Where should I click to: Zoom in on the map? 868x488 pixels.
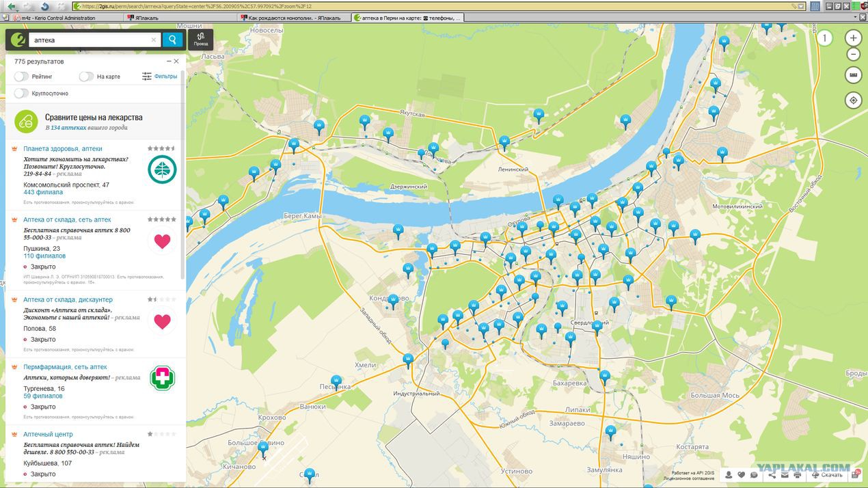tap(853, 38)
